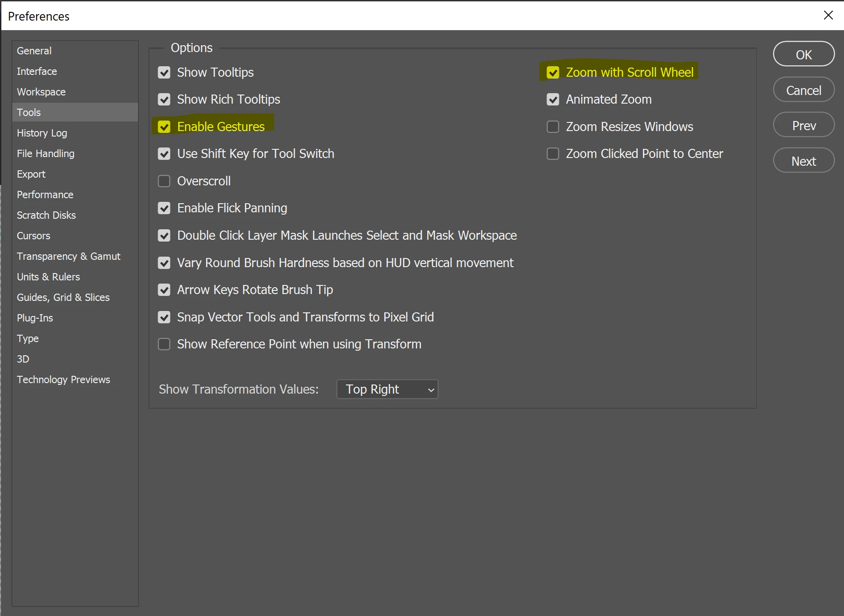Toggle Vary Round Brush Hardness option
Screen dimensions: 844x616
(x=164, y=263)
